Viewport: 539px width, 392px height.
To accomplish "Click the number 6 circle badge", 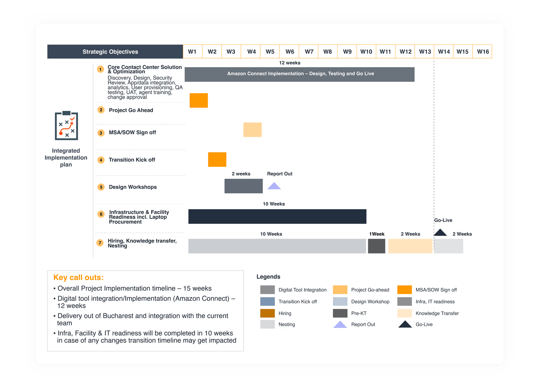I will [101, 214].
